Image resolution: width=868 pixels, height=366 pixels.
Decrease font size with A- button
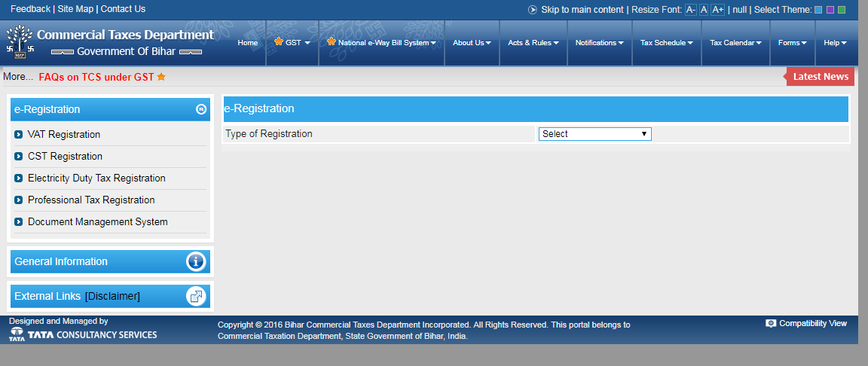coord(690,9)
